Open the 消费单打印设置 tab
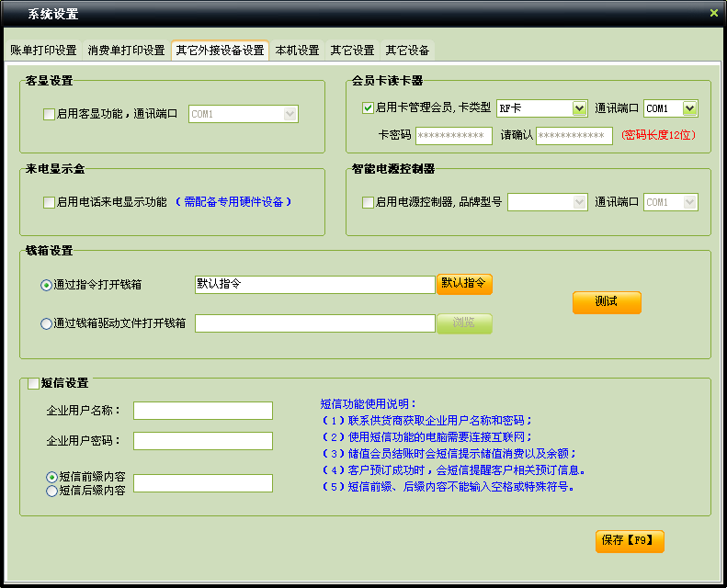Screen dimensions: 727x588 pos(126,50)
